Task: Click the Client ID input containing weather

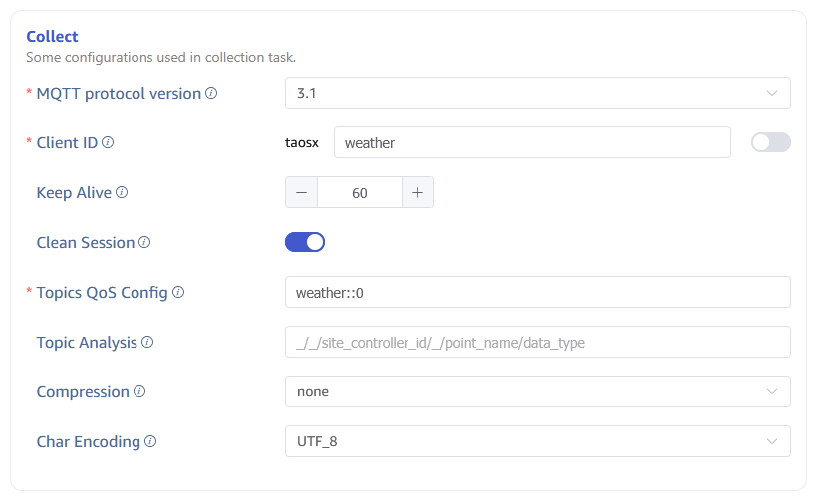Action: tap(532, 142)
